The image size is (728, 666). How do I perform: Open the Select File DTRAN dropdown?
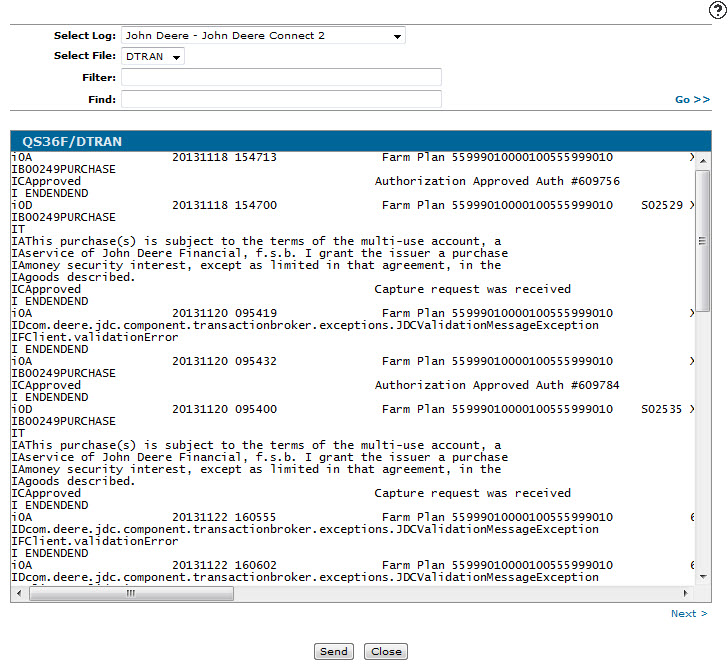[x=153, y=57]
